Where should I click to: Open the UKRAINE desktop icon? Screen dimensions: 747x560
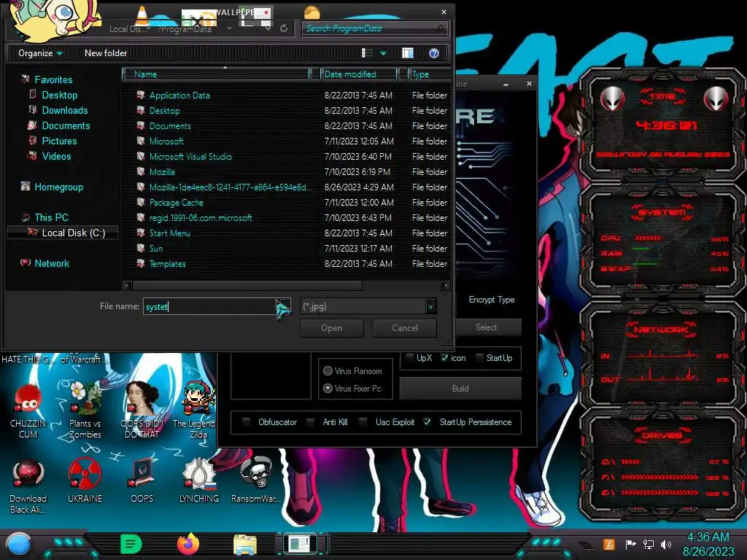85,480
